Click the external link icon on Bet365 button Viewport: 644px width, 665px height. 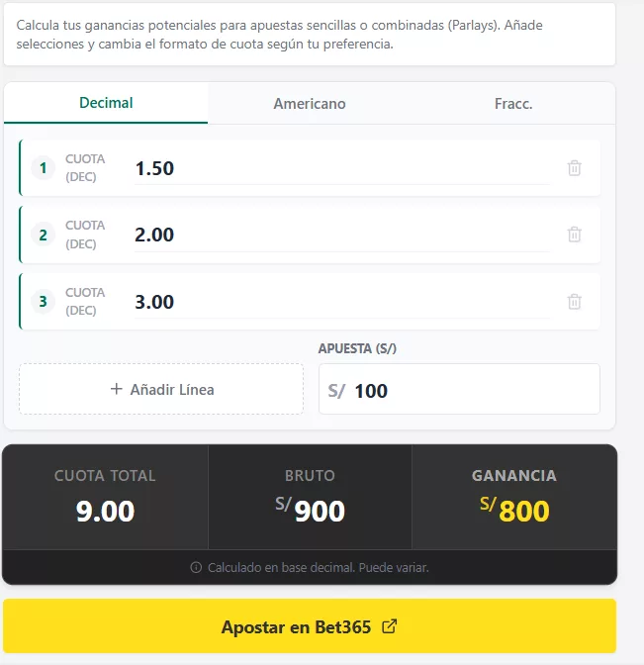[x=390, y=626]
